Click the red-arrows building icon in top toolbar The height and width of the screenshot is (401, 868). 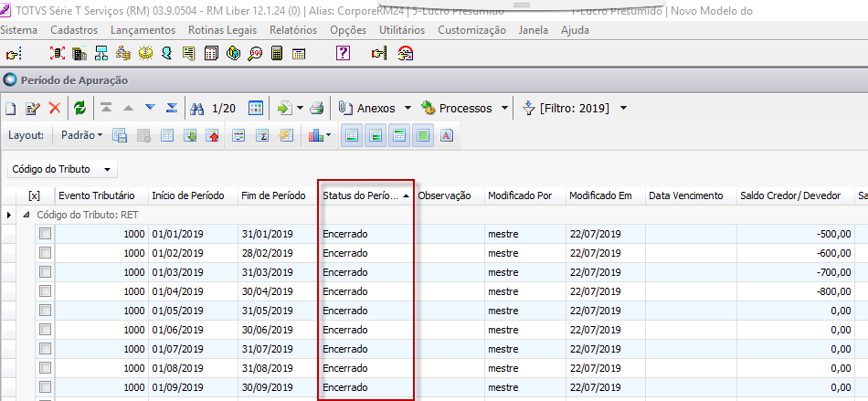57,54
